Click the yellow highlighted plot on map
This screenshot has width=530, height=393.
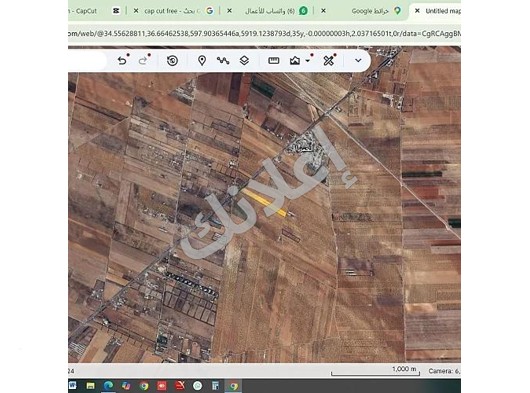click(265, 202)
